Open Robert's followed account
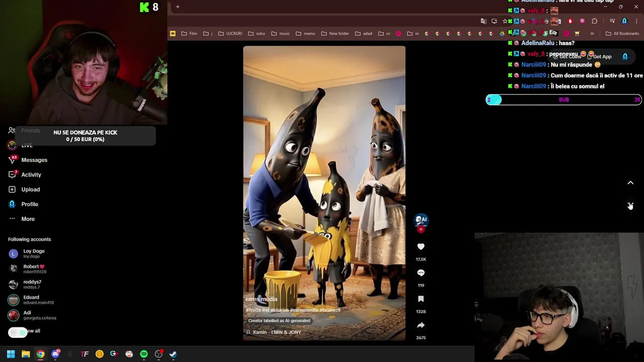Image resolution: width=644 pixels, height=362 pixels. coord(33,269)
